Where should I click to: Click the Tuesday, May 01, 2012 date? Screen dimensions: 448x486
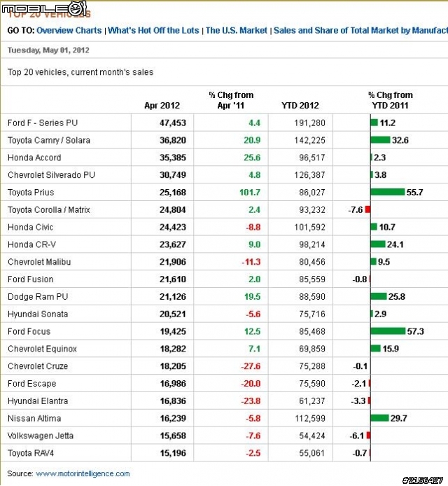48,50
